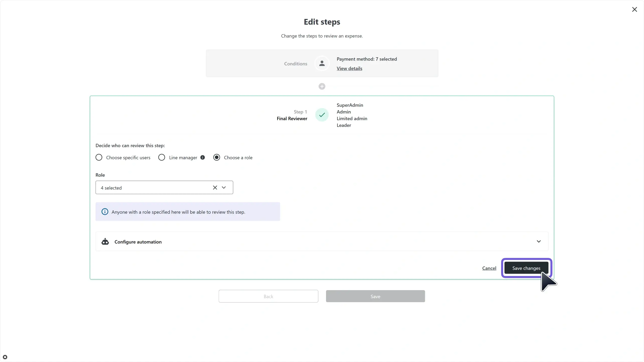Image resolution: width=644 pixels, height=362 pixels.
Task: Select Choose a role radio
Action: tap(217, 157)
